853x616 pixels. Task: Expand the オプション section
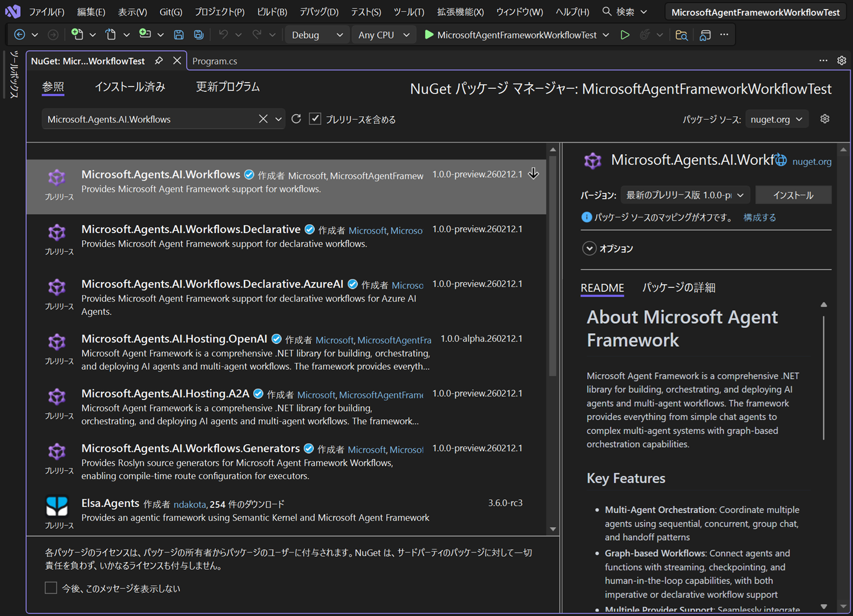click(589, 248)
